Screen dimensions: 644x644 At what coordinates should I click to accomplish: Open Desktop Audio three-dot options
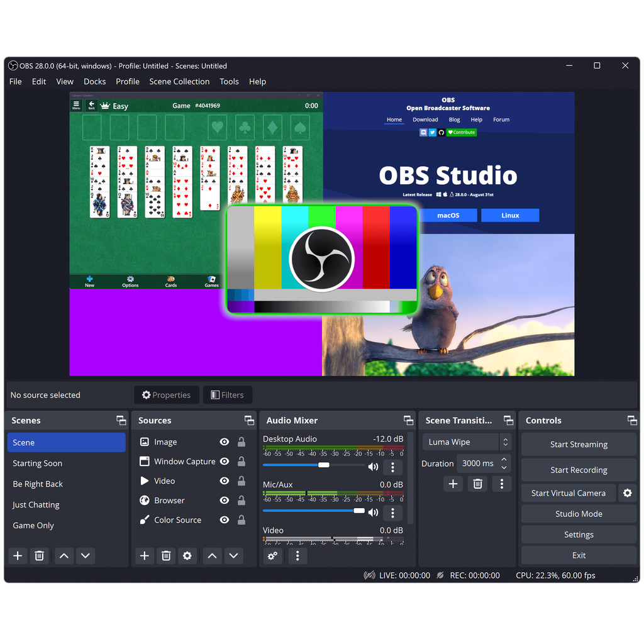coord(392,467)
